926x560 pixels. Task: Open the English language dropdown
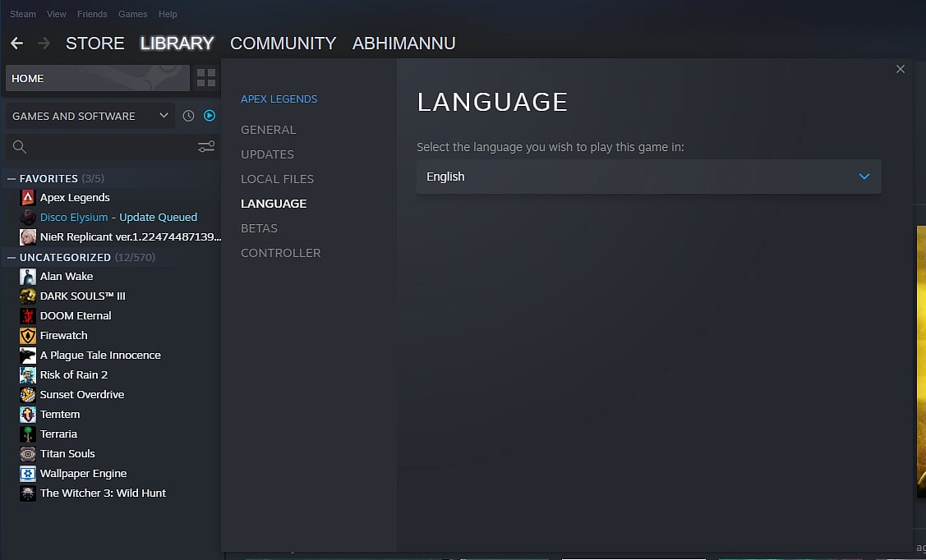(x=649, y=177)
